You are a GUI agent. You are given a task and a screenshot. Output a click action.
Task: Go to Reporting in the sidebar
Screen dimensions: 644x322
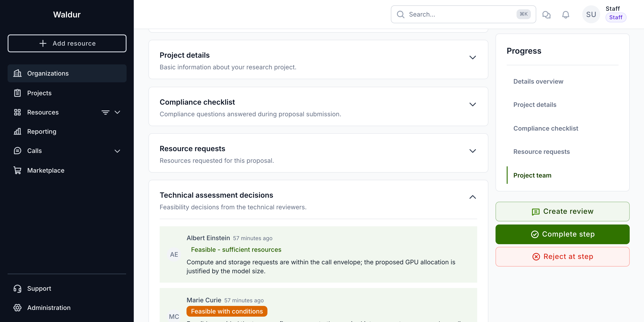pos(67,131)
